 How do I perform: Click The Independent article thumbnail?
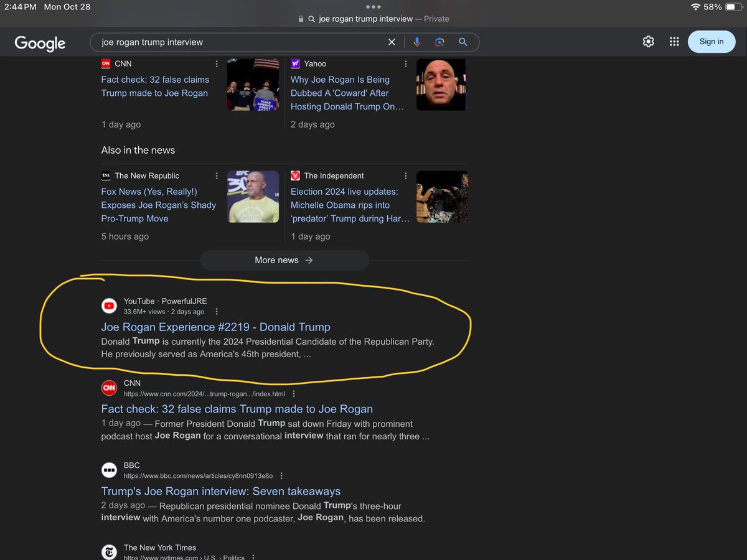pos(442,197)
